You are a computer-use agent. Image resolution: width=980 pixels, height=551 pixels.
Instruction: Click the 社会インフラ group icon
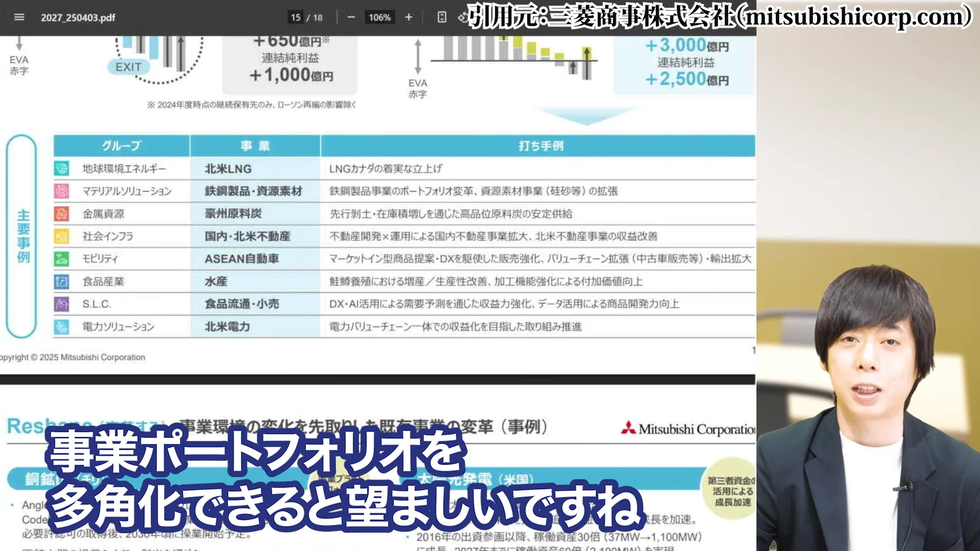[61, 236]
